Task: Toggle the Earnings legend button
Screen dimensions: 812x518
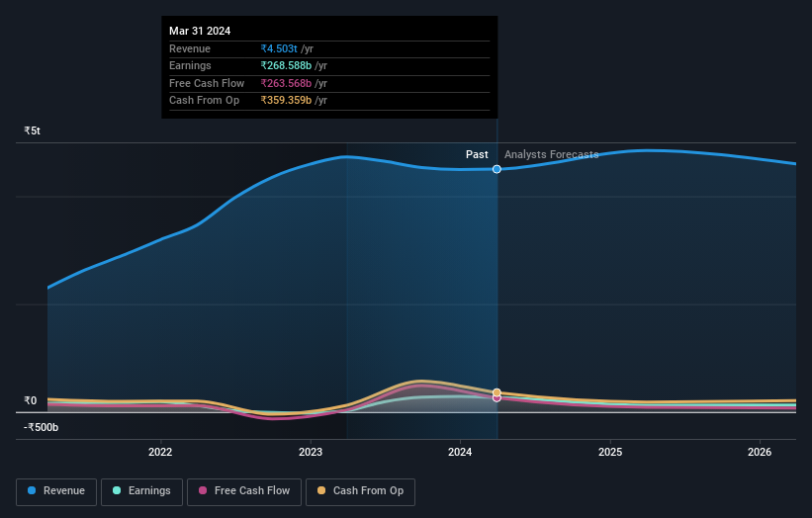Action: 141,491
